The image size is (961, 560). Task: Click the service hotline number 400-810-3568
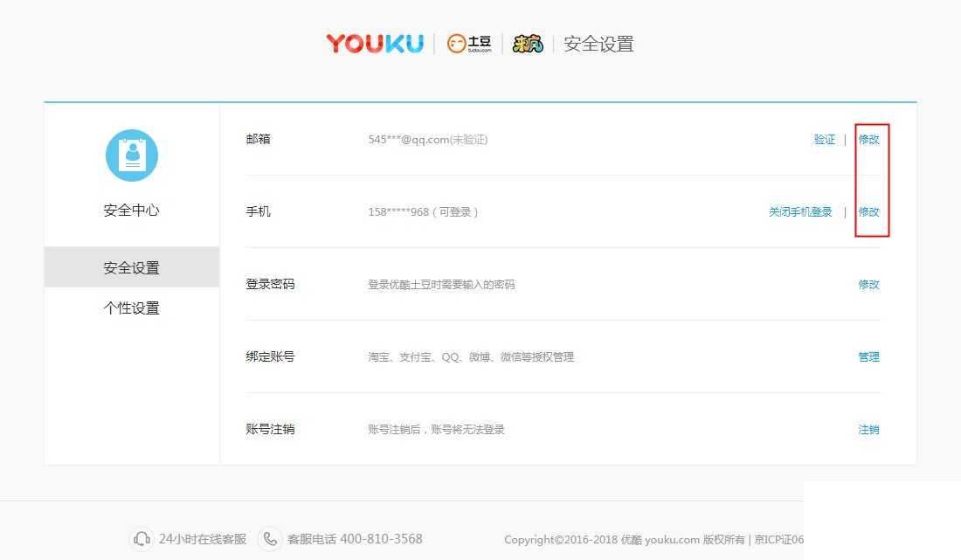click(383, 539)
